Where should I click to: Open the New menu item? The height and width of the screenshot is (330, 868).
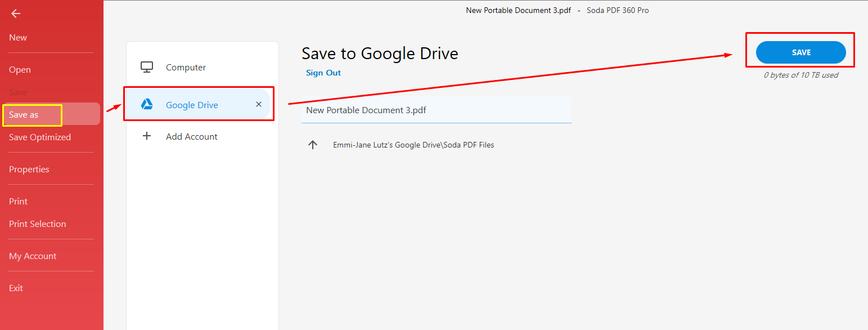[18, 38]
